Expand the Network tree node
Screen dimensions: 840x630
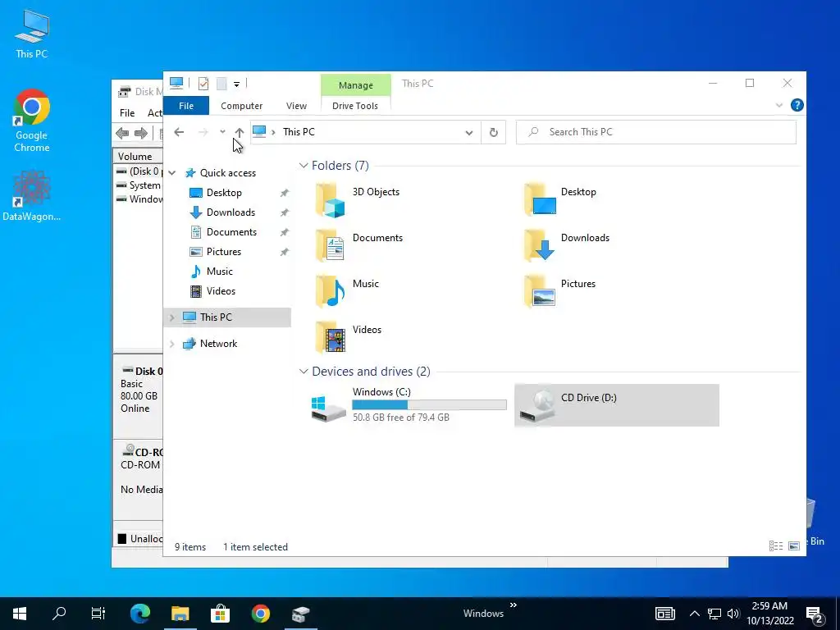[x=172, y=344]
